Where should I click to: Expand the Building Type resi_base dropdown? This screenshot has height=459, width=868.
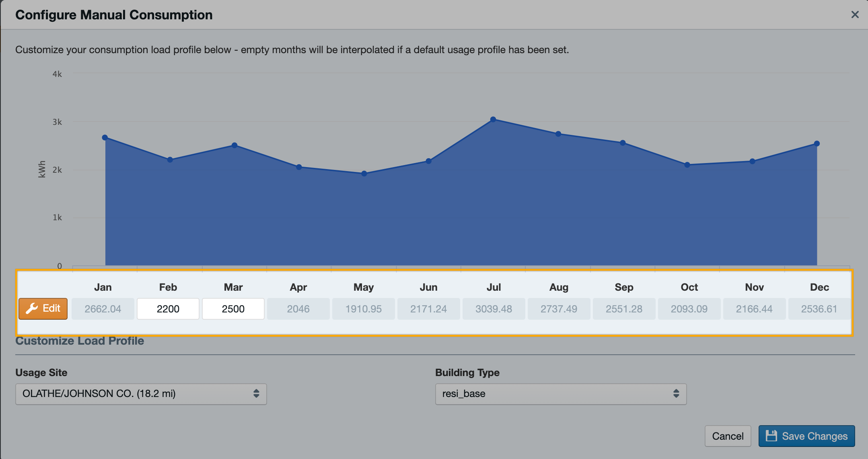click(x=561, y=394)
